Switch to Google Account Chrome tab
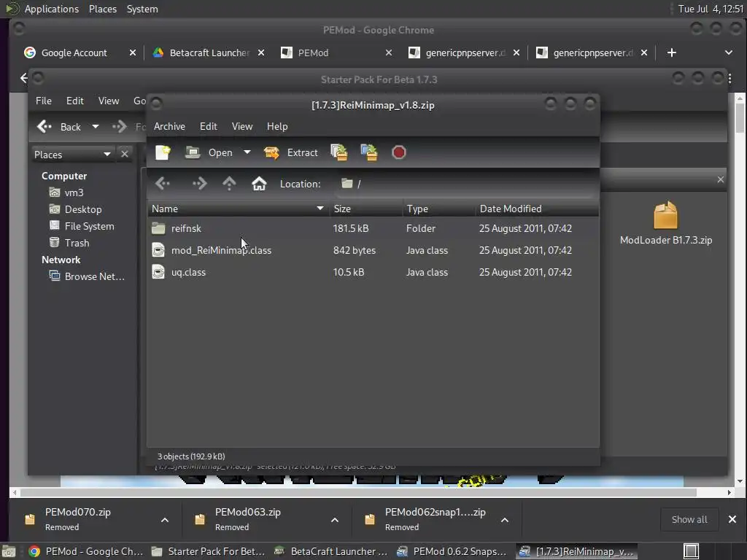The image size is (747, 560). coord(74,52)
